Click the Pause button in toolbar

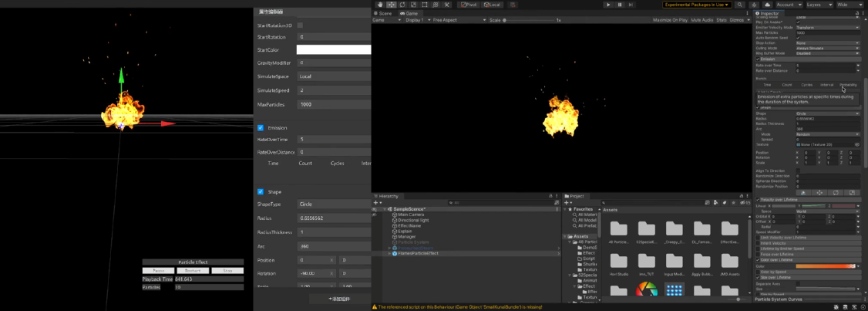pyautogui.click(x=619, y=5)
